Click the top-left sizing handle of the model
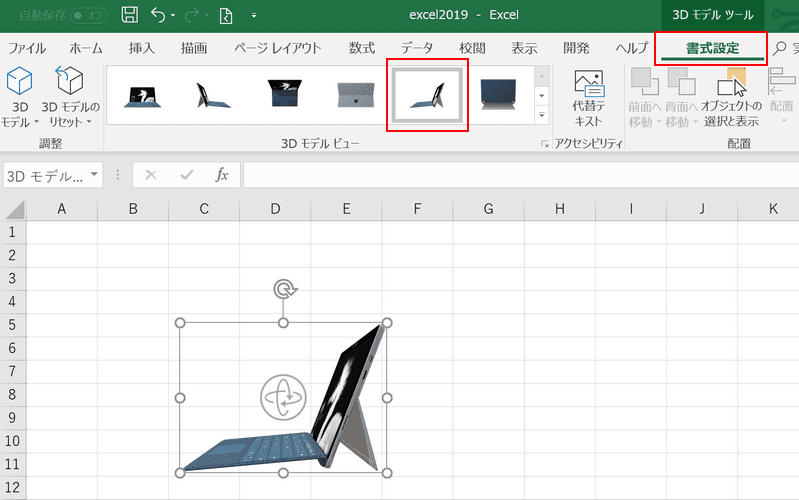799x500 pixels. 180,323
